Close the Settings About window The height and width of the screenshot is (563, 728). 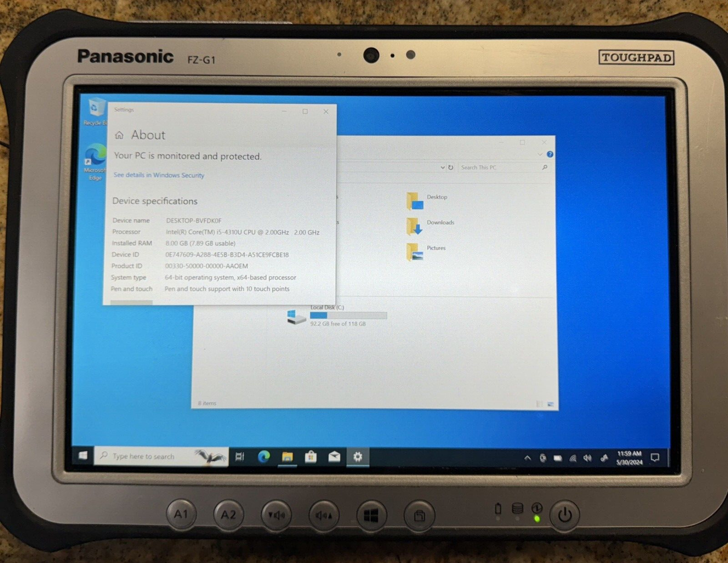(x=326, y=112)
